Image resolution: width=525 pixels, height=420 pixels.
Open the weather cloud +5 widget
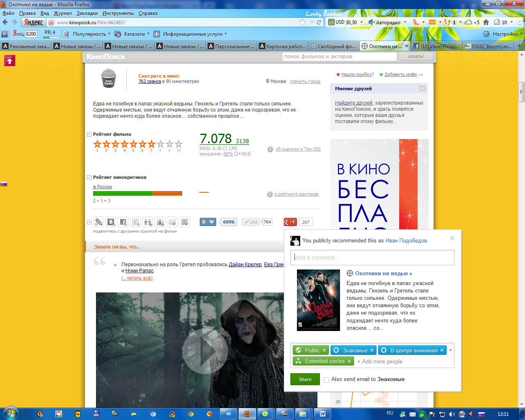(x=472, y=22)
